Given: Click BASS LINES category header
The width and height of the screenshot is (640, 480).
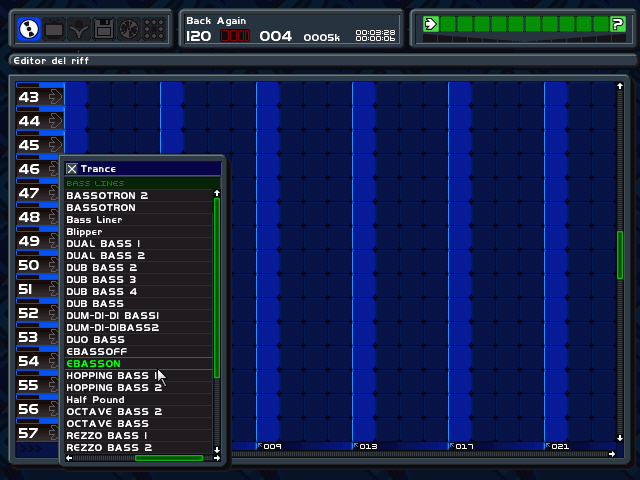Looking at the screenshot, I should click(x=142, y=183).
